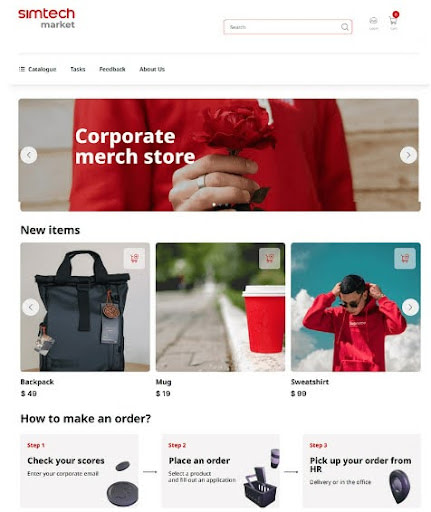This screenshot has width=431, height=512.
Task: Open the Feedback menu item
Action: 112,69
